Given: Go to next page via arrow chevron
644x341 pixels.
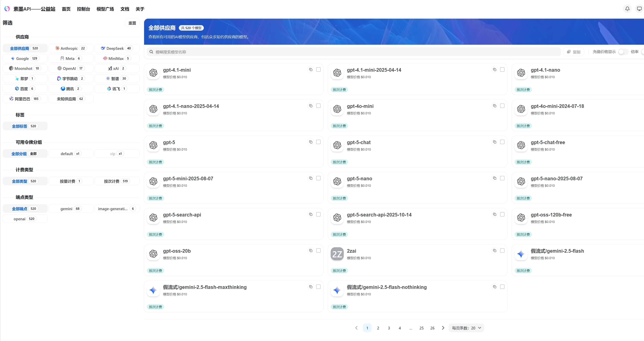Looking at the screenshot, I should (x=443, y=328).
